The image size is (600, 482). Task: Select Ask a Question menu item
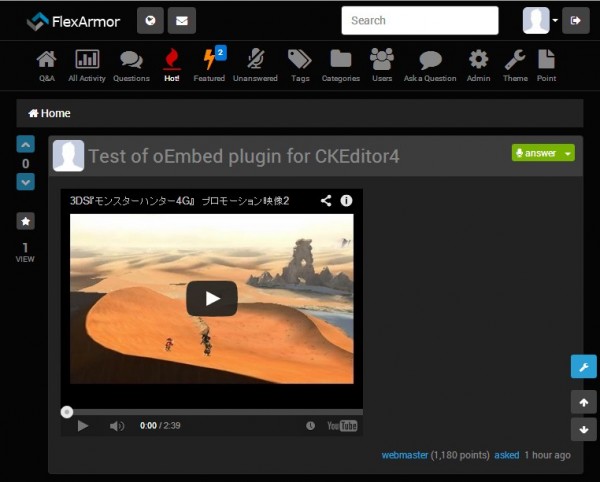(x=430, y=64)
